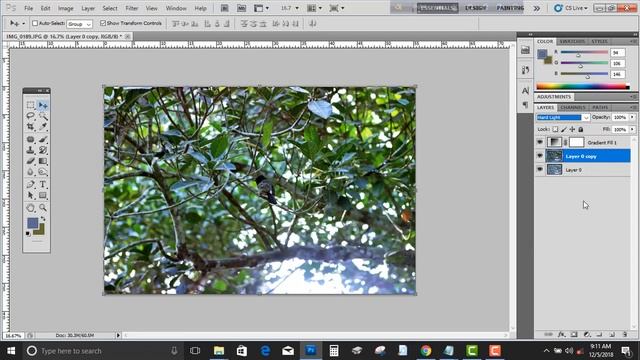This screenshot has width=640, height=360.
Task: Select the Pen tool
Action: [31, 184]
